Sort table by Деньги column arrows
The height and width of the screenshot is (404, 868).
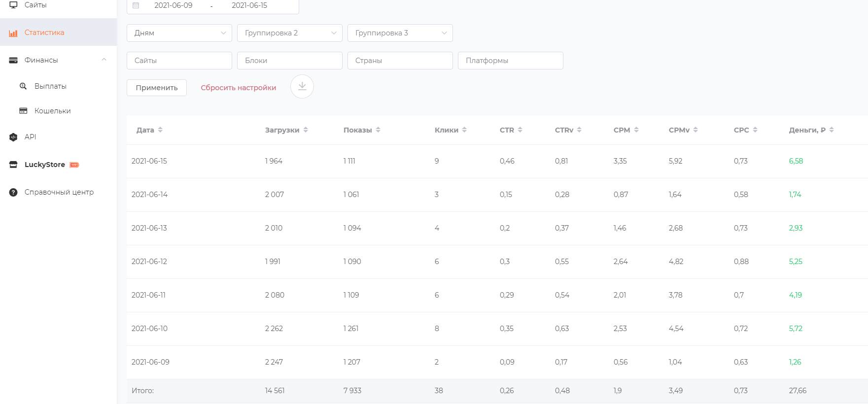coord(832,130)
